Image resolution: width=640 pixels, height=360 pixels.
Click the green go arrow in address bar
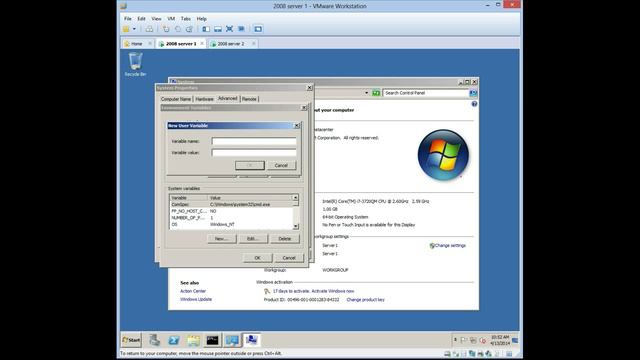pos(376,93)
